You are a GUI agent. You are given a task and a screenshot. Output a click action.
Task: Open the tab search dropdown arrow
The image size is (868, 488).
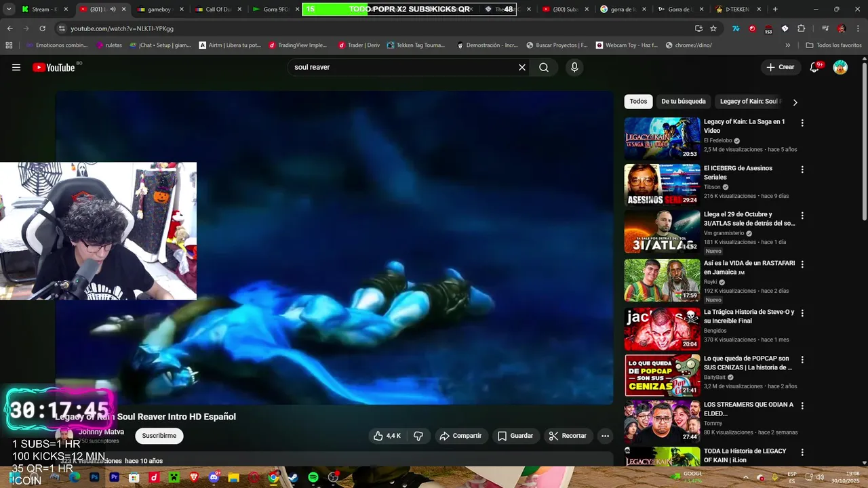8,9
